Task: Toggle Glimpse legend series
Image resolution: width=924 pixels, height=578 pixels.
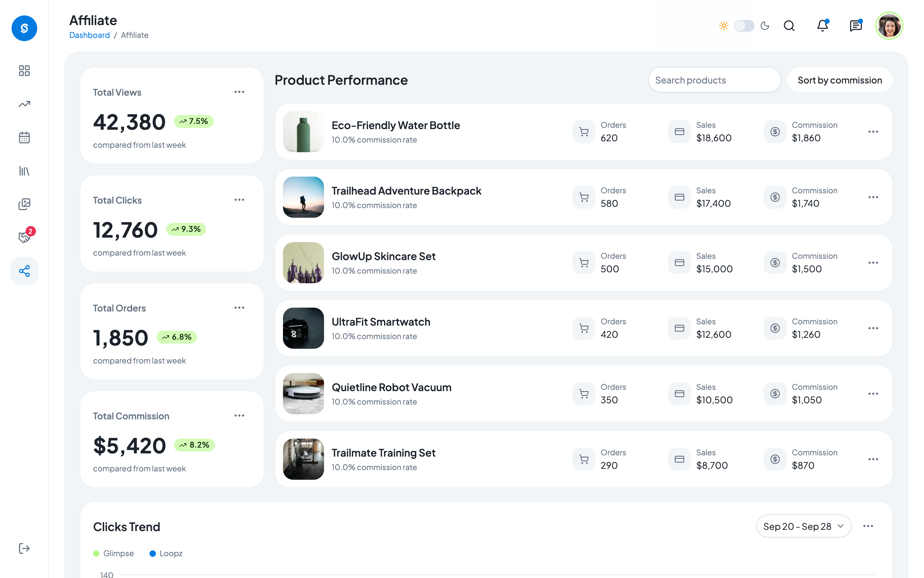Action: [113, 553]
